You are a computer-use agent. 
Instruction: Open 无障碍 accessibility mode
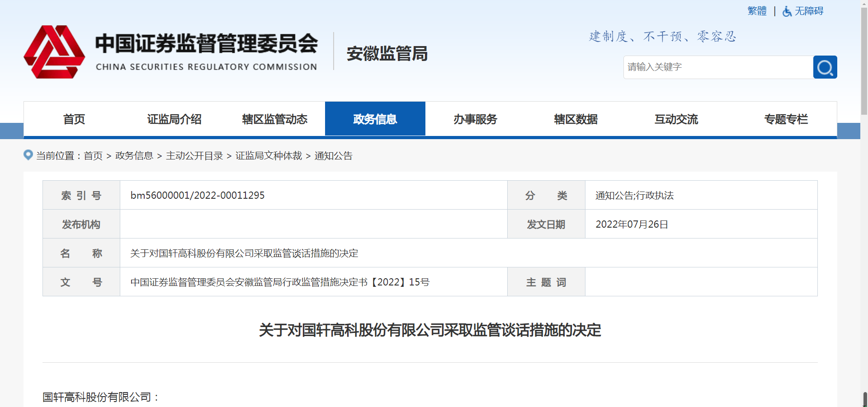pyautogui.click(x=809, y=11)
